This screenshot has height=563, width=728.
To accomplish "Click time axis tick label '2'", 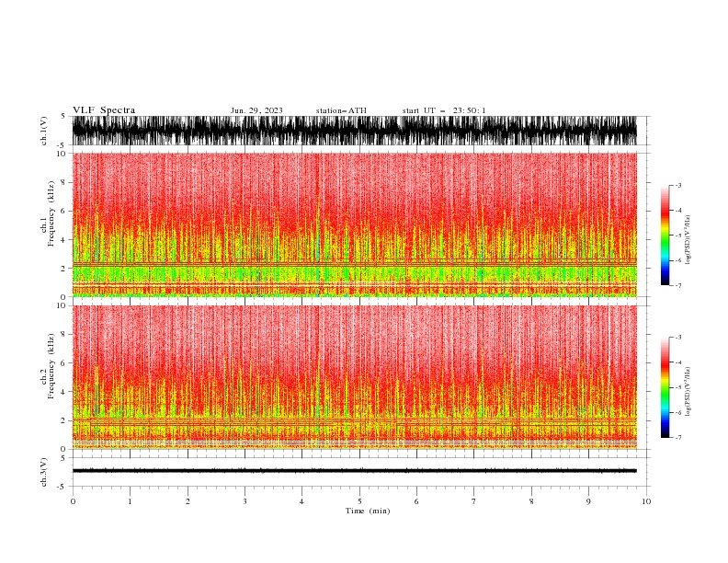I will point(188,501).
